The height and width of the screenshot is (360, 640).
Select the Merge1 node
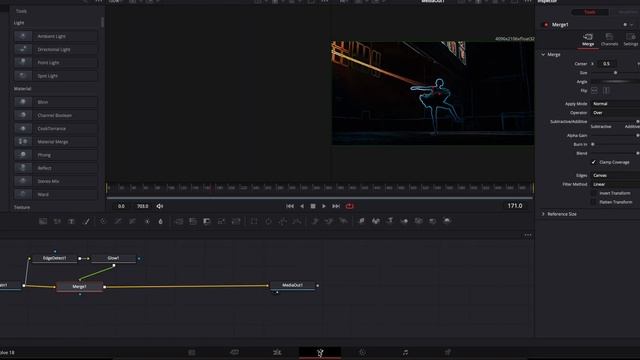click(79, 287)
